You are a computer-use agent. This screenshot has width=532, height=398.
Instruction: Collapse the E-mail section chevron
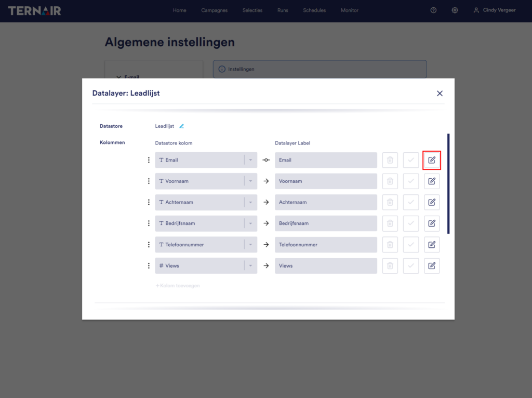[119, 77]
